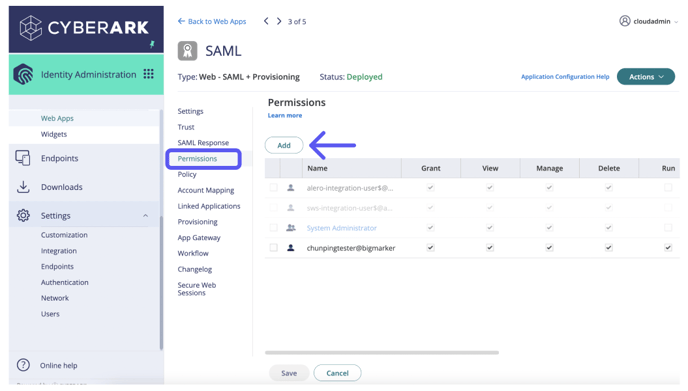
Task: Click the Identity Administration fingerprint icon
Action: click(23, 74)
